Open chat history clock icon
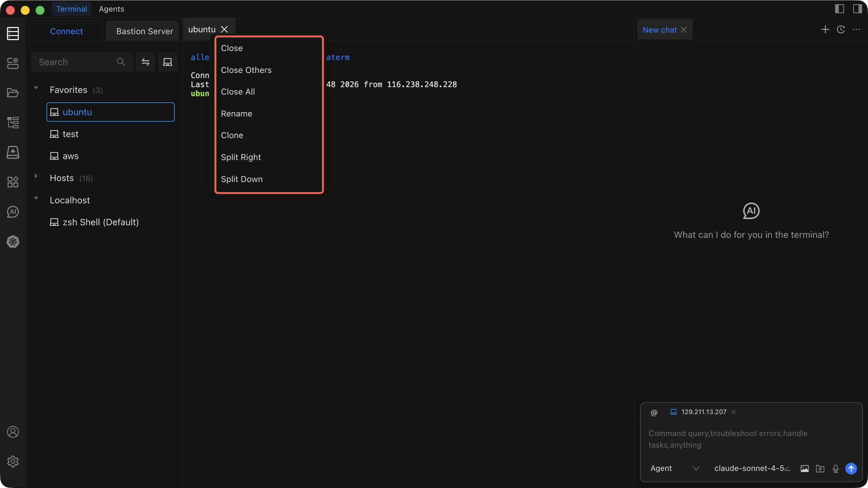The width and height of the screenshot is (868, 488). point(841,30)
